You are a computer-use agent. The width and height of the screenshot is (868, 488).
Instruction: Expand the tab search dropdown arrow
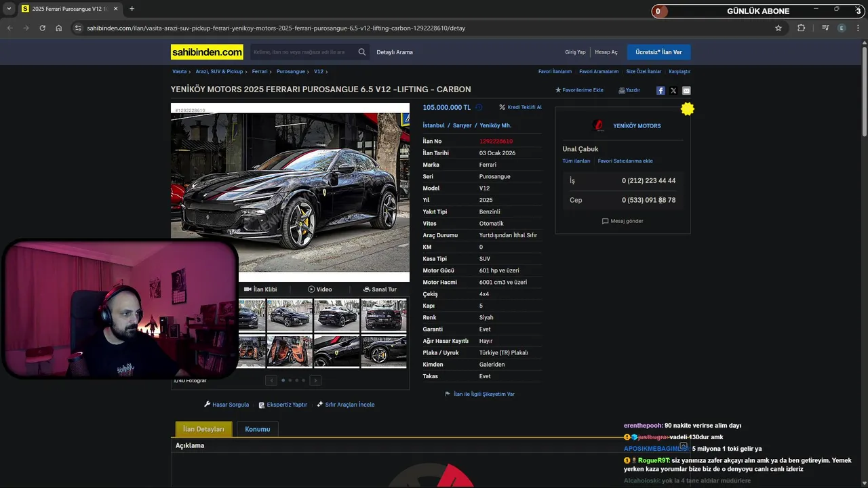tap(9, 9)
